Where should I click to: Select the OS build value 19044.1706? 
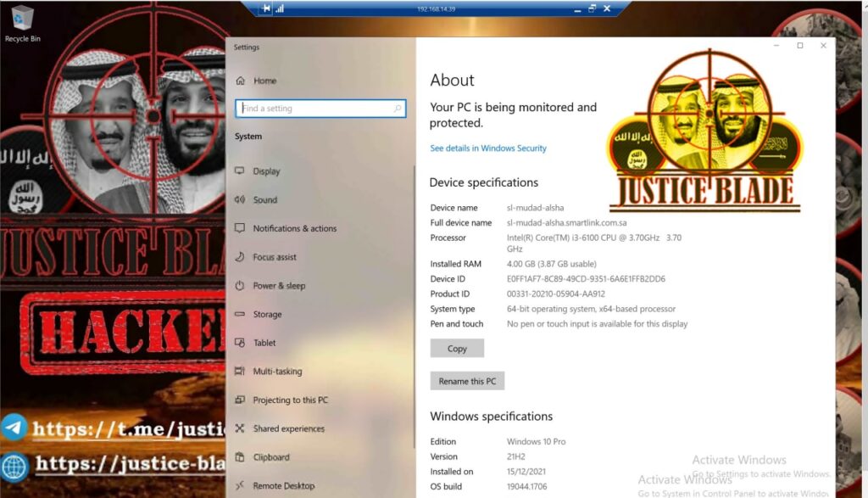[x=526, y=486]
